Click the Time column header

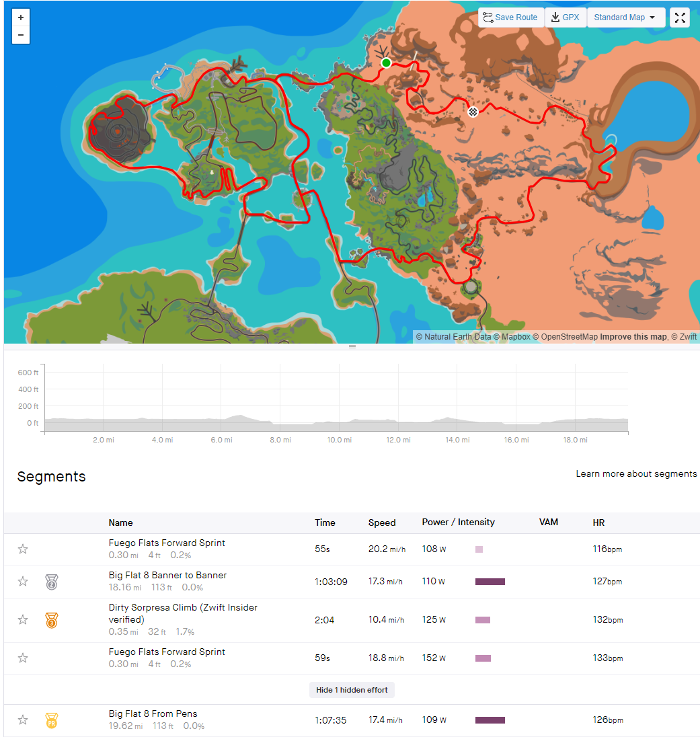[x=325, y=522]
